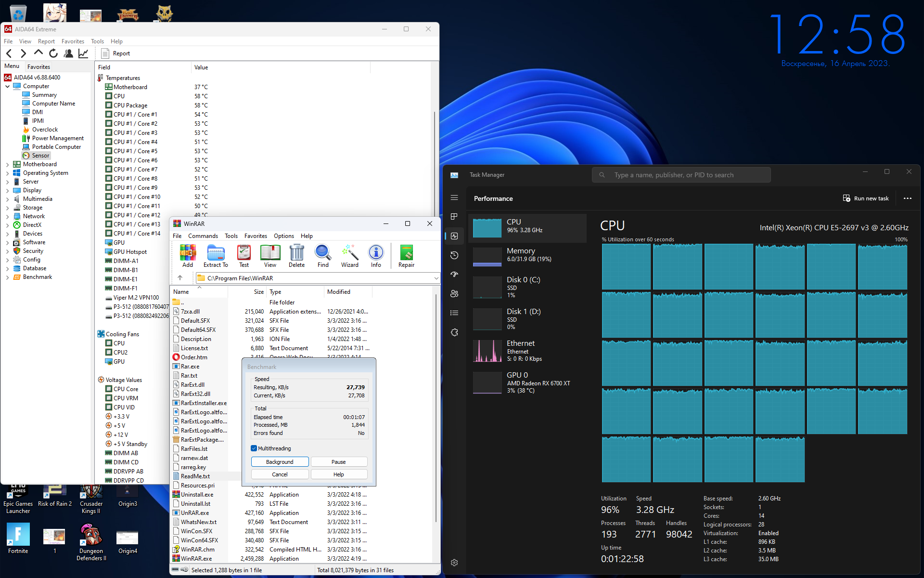Open Task Manager hamburger navigation menu
This screenshot has width=924, height=578.
(454, 198)
